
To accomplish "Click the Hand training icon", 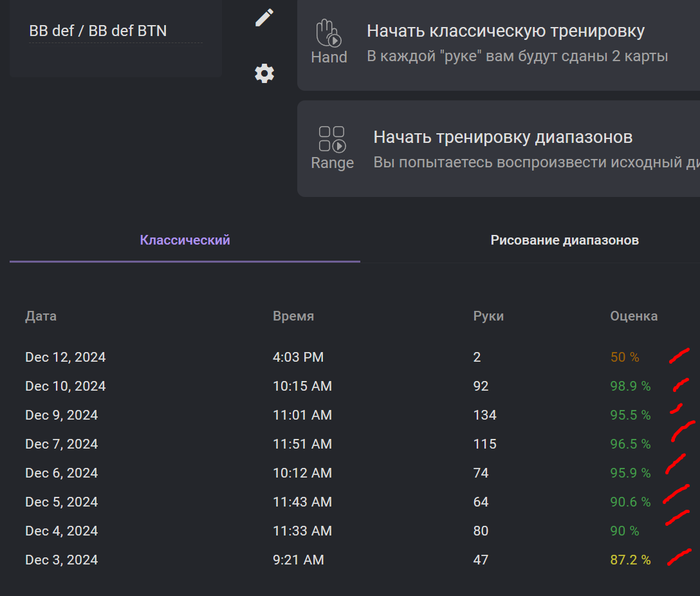I will pyautogui.click(x=329, y=41).
